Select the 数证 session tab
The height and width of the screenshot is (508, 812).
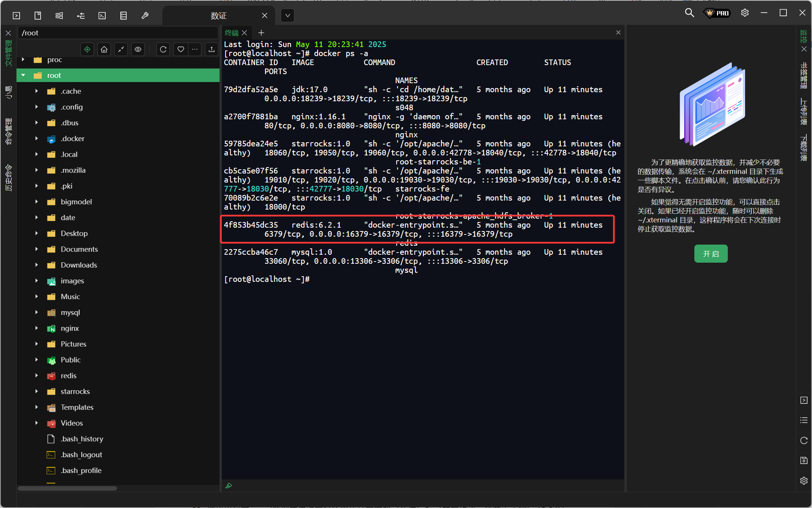218,15
